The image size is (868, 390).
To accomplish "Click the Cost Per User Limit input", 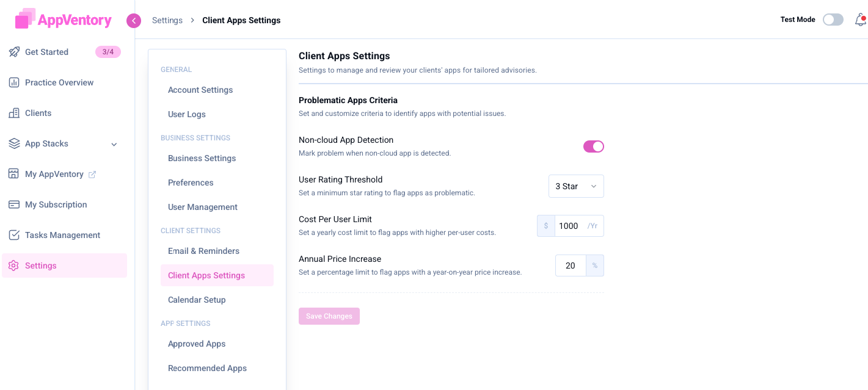I will pyautogui.click(x=571, y=226).
